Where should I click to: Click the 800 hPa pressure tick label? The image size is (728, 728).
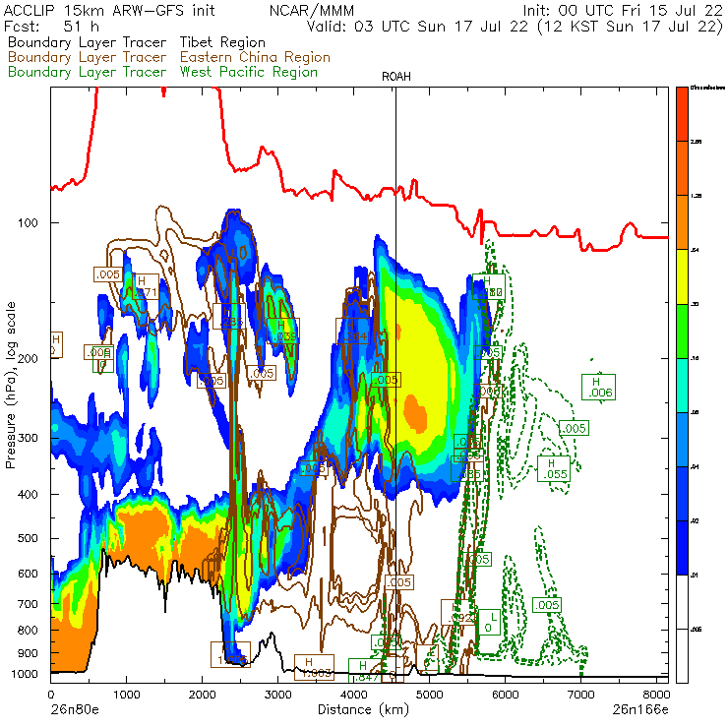coord(28,630)
